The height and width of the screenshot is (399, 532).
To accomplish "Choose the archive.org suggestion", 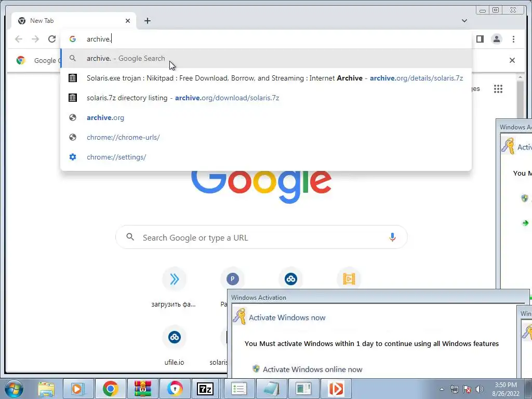I will [266, 117].
